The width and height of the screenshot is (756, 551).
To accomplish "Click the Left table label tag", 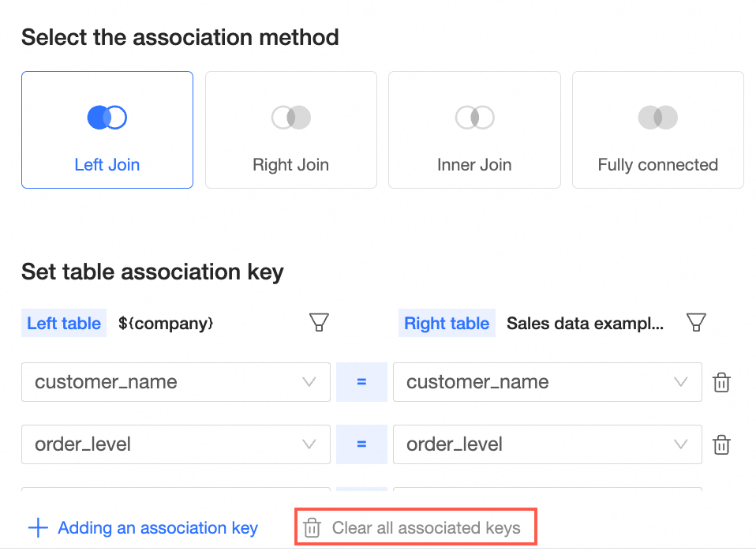I will [64, 323].
